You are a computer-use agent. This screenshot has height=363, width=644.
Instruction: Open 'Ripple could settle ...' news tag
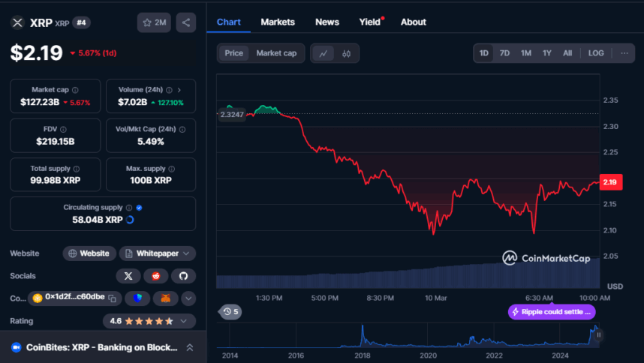pos(552,312)
